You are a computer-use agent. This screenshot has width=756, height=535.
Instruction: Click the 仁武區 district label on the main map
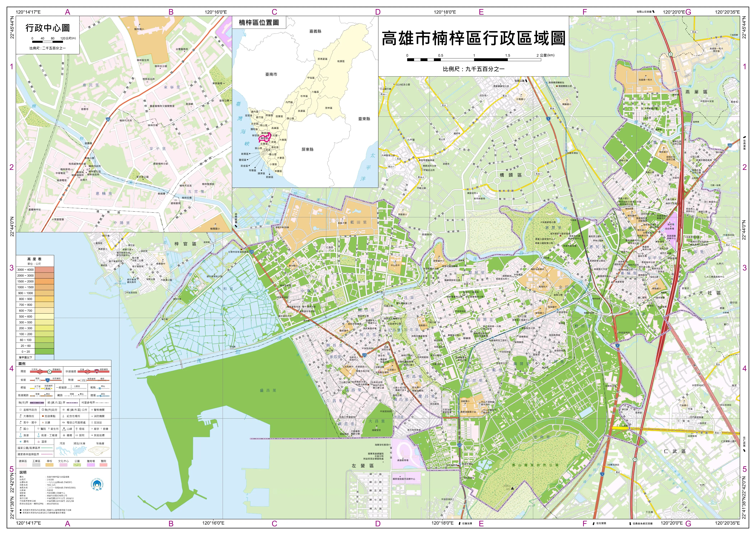point(675,451)
